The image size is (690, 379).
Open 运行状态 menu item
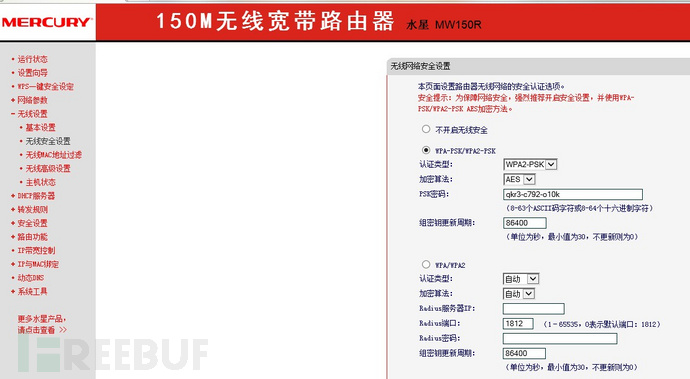pyautogui.click(x=32, y=59)
